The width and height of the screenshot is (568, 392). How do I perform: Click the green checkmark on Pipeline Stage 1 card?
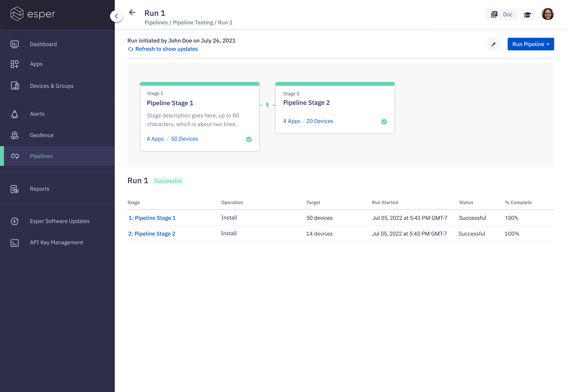click(249, 139)
